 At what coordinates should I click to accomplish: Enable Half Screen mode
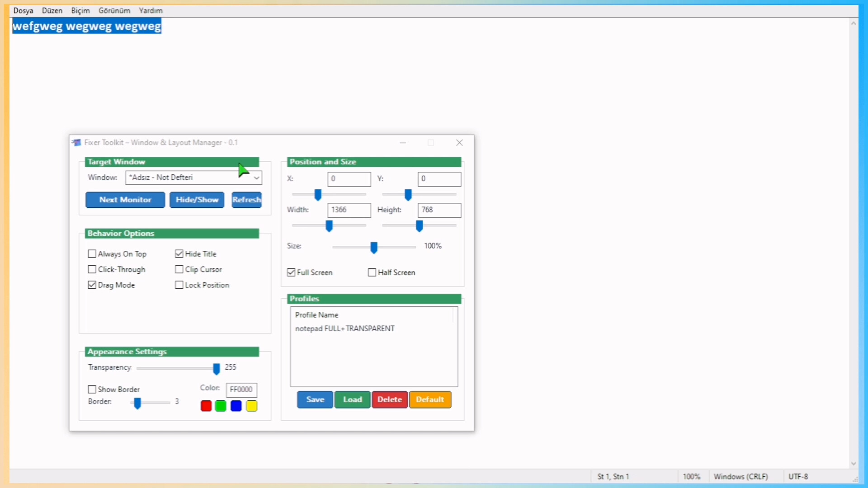tap(372, 272)
